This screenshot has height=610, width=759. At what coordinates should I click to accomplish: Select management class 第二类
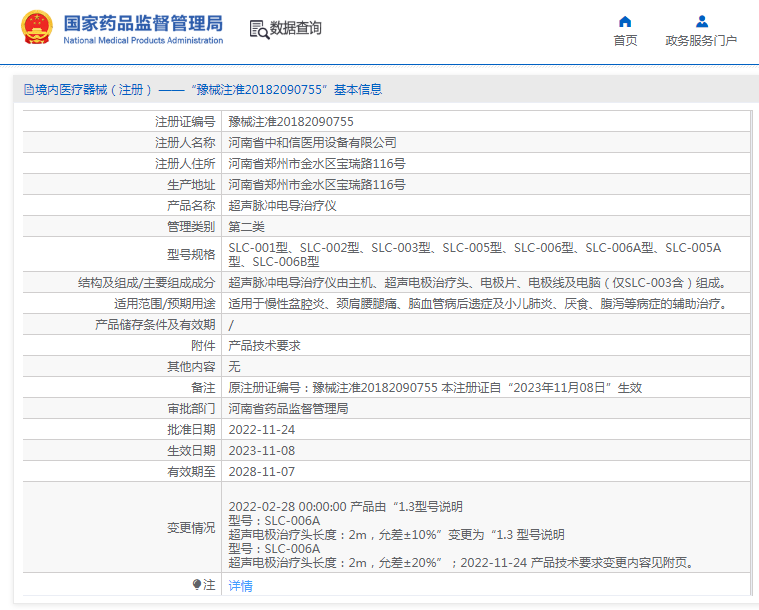click(x=246, y=227)
